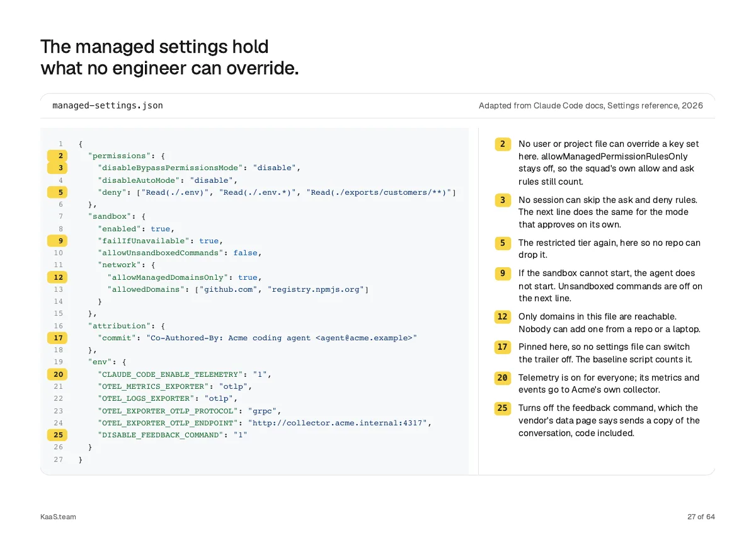
Task: Click the "OTEL_LOGS_EXPORTER" variable name
Action: pos(146,398)
